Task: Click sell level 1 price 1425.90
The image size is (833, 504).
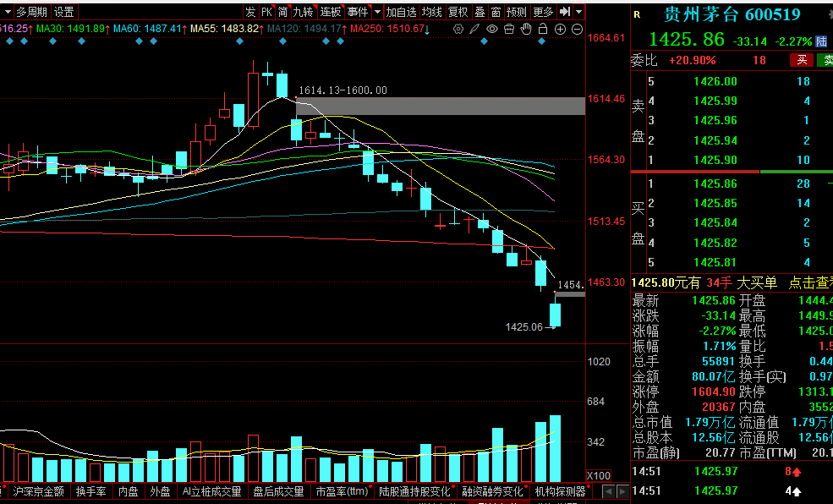Action: (715, 160)
